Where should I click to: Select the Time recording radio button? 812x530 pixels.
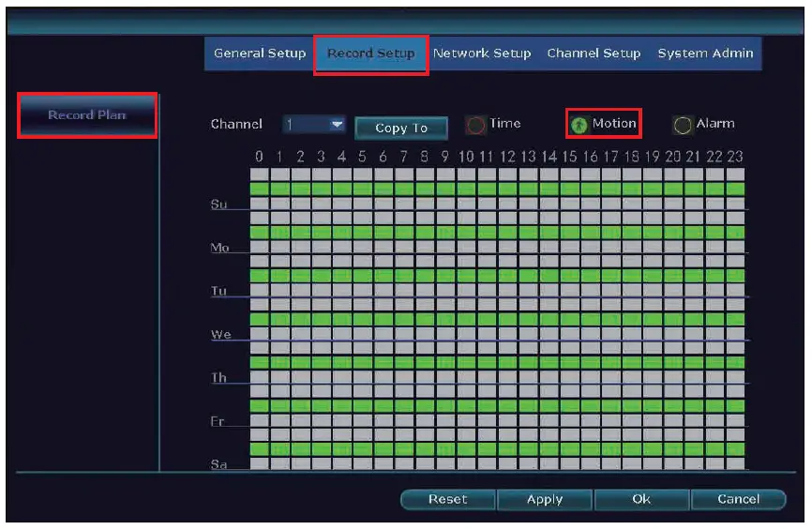coord(475,125)
